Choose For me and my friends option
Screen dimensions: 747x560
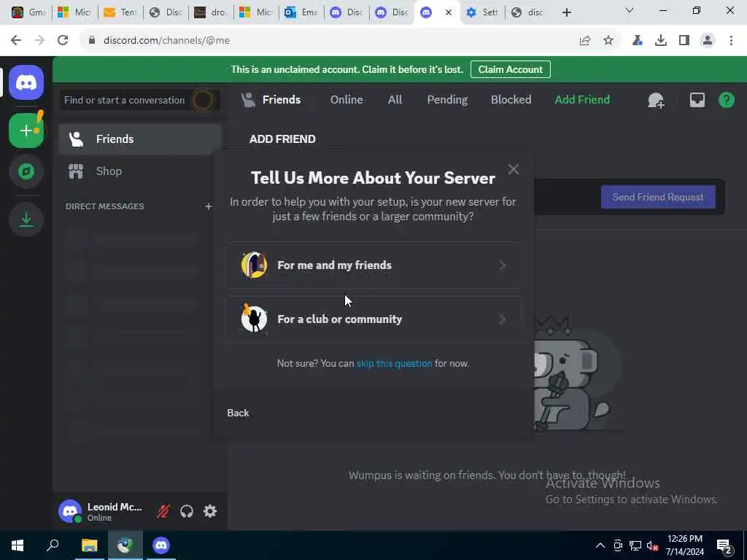tap(373, 265)
